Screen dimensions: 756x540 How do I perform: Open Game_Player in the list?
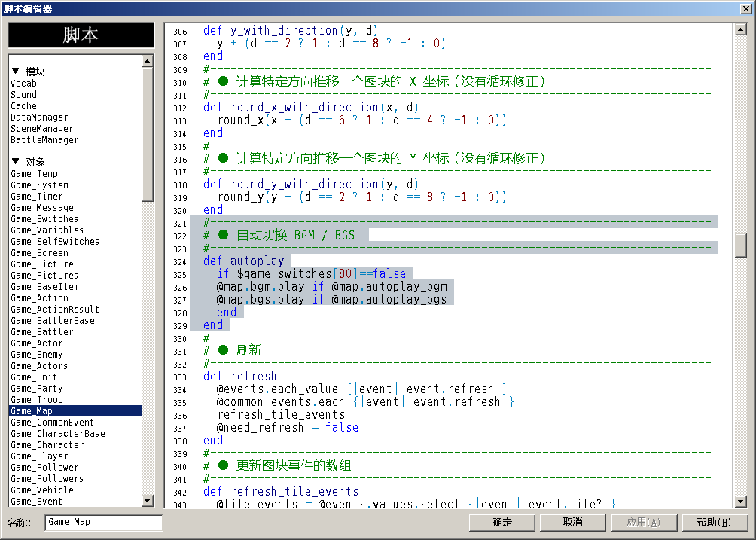pos(40,456)
